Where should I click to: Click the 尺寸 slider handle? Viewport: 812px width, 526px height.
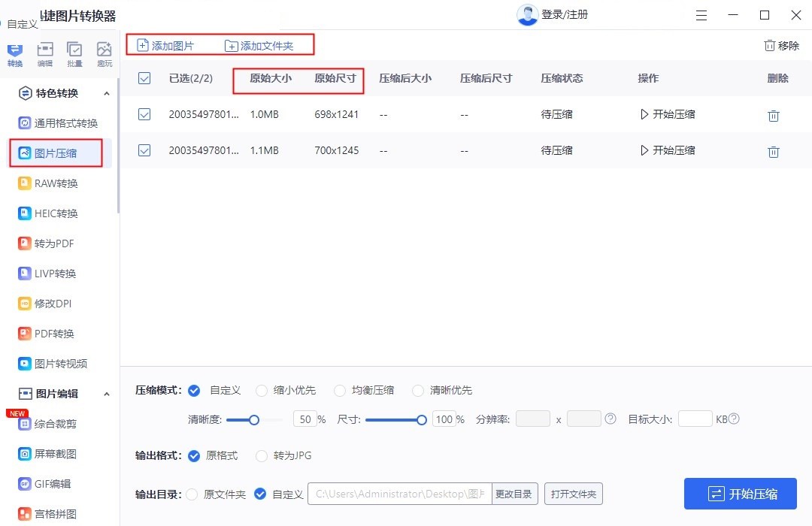422,420
